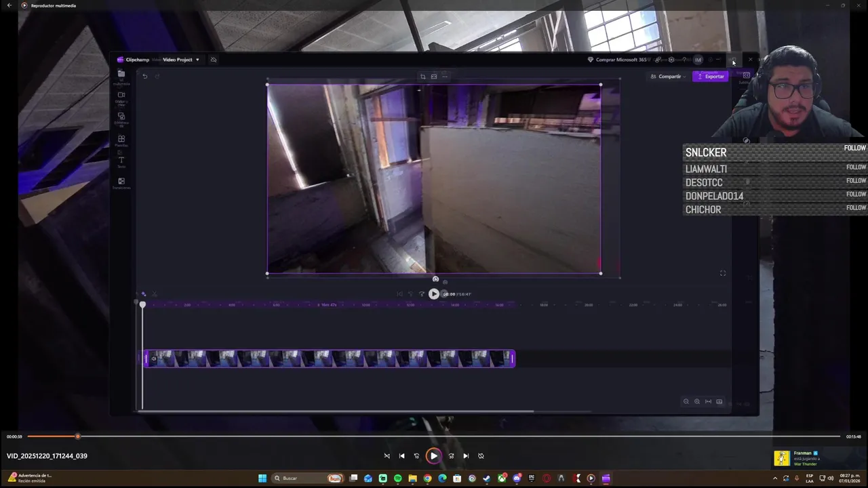Viewport: 868px width, 488px height.
Task: Click the DESOTCC username
Action: click(x=704, y=183)
